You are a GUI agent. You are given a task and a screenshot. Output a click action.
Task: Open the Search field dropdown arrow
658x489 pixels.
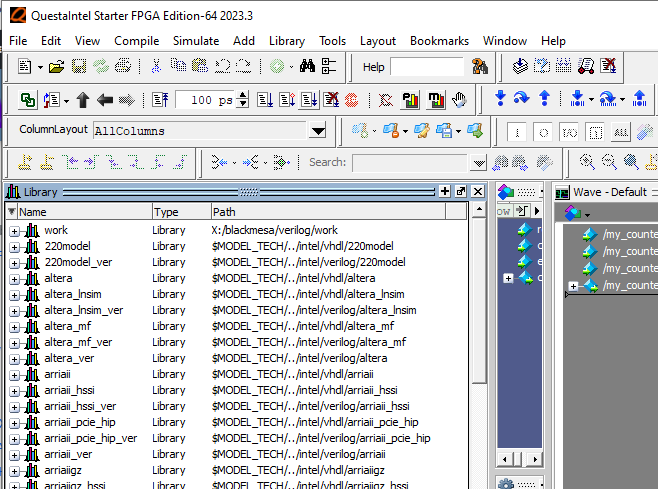click(x=478, y=163)
